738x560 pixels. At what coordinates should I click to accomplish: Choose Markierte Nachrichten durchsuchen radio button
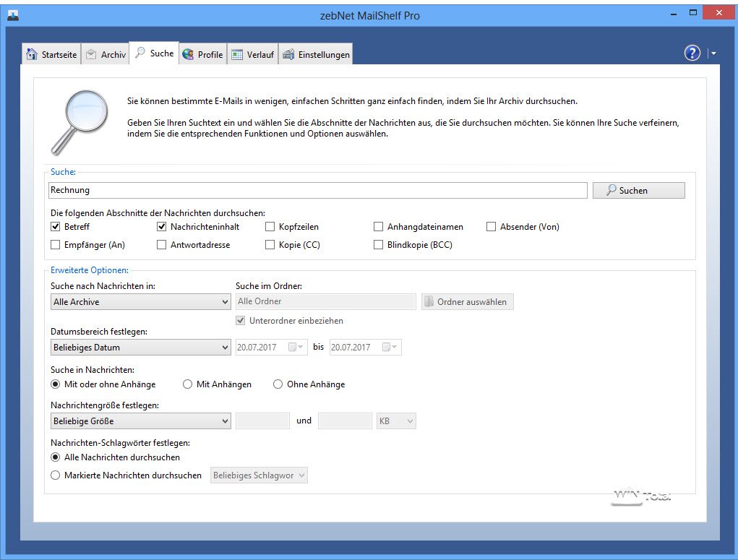click(56, 475)
